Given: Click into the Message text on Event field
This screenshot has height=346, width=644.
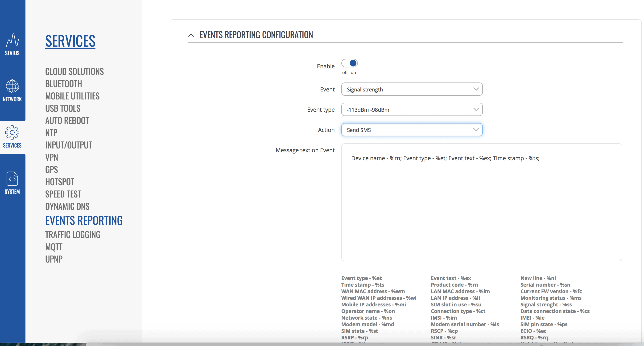Looking at the screenshot, I should coord(482,202).
